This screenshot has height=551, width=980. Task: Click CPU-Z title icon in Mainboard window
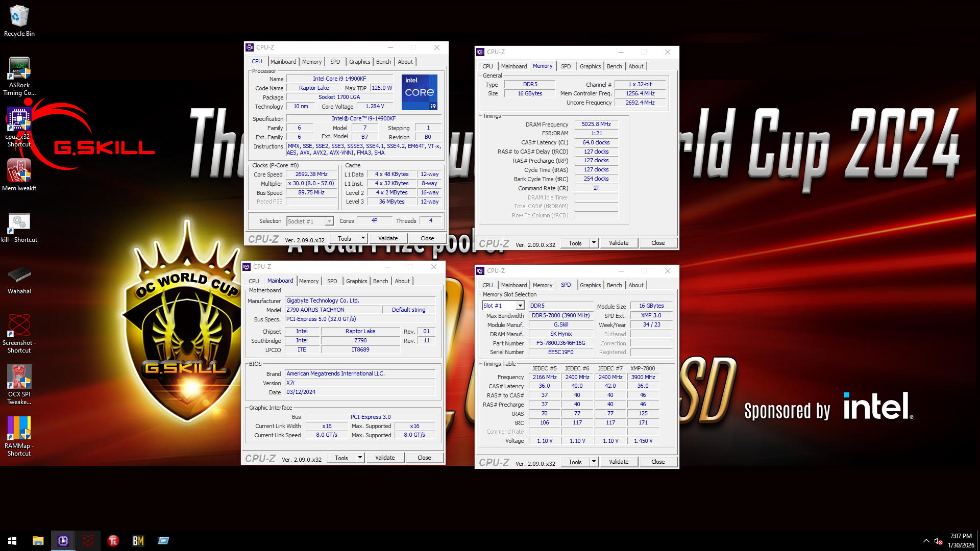coord(247,267)
